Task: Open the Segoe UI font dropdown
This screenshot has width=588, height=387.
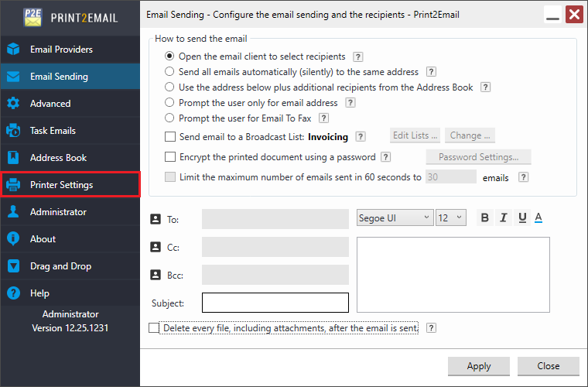Action: coord(395,218)
